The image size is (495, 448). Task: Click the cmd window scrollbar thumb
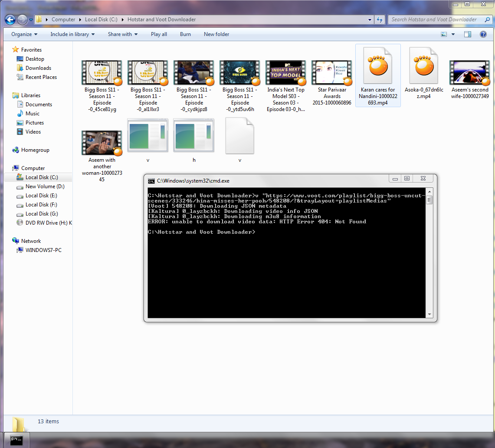point(429,200)
